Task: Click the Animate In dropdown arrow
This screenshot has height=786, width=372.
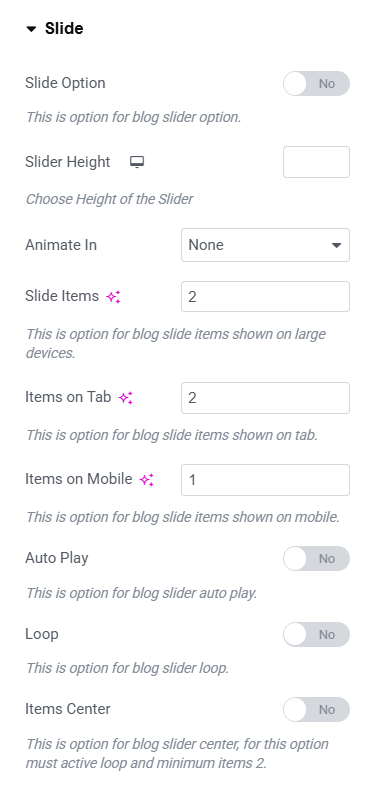Action: (x=336, y=246)
